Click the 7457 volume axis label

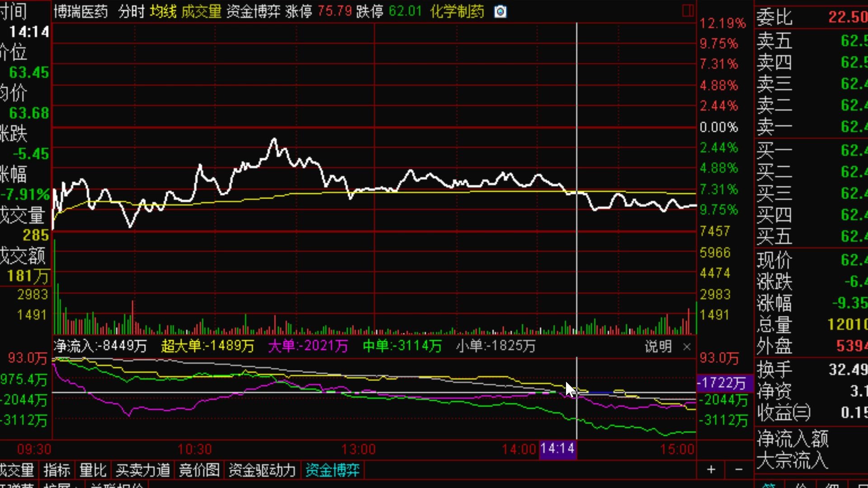[715, 231]
